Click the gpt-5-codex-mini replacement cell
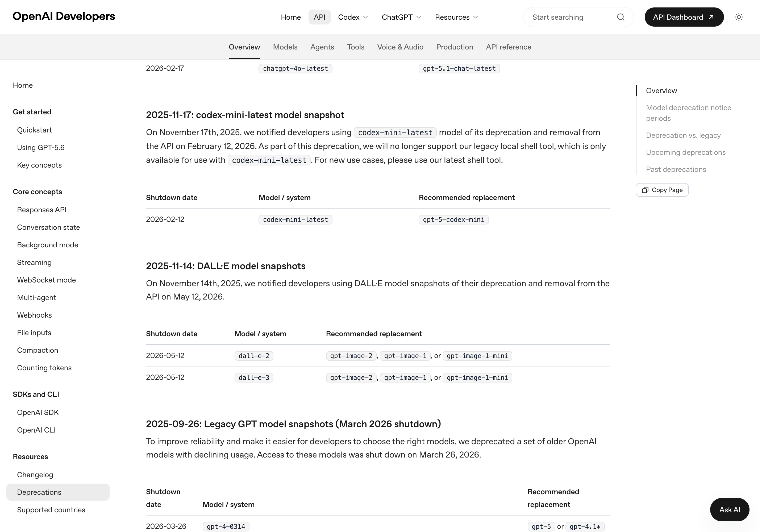The width and height of the screenshot is (766, 532). (453, 220)
